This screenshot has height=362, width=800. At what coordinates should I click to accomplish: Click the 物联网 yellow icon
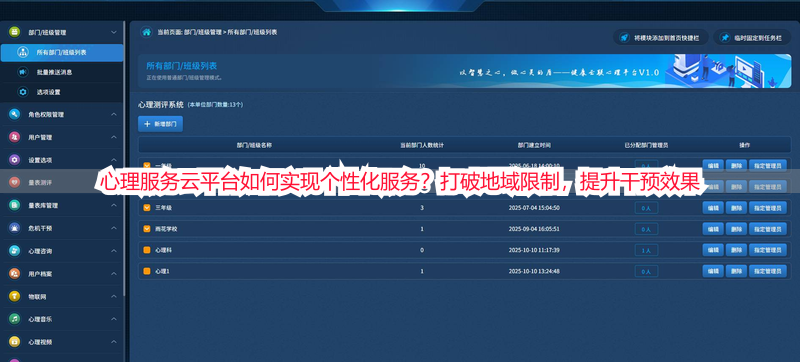pos(14,296)
